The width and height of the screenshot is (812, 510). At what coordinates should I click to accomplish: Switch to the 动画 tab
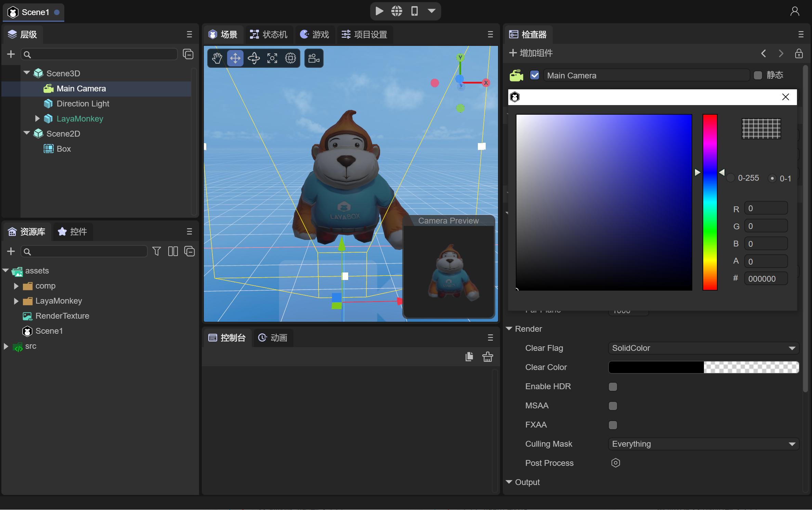click(x=273, y=338)
